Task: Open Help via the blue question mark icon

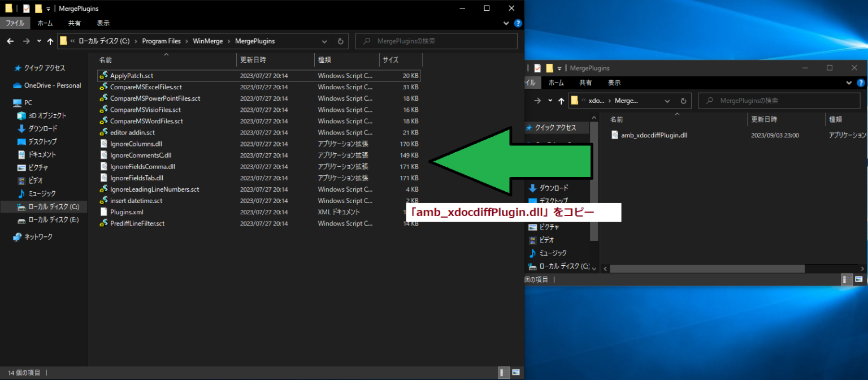Action: pos(518,23)
